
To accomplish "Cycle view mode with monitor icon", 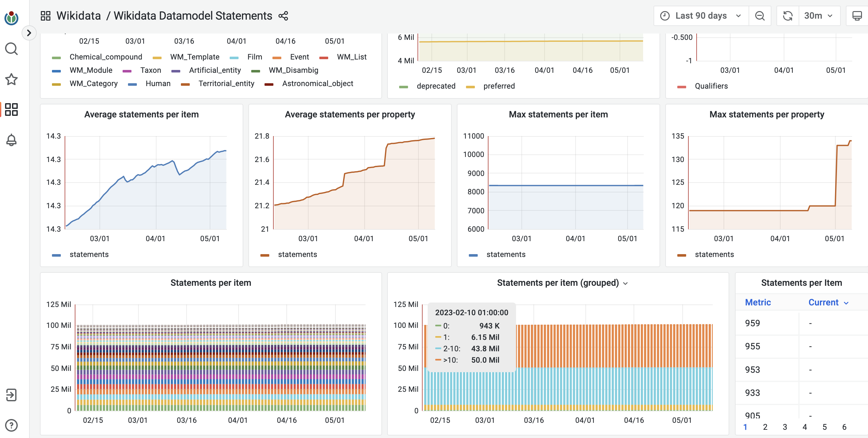I will [x=857, y=16].
